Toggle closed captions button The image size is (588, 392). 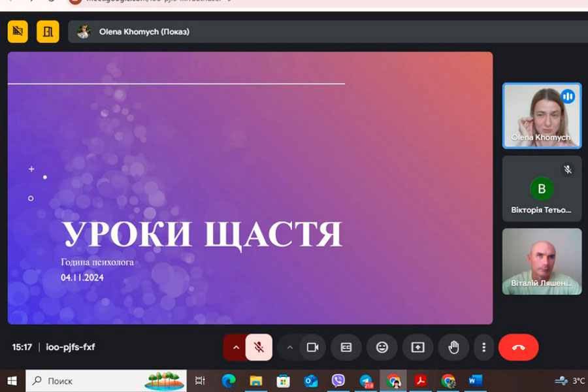346,348
